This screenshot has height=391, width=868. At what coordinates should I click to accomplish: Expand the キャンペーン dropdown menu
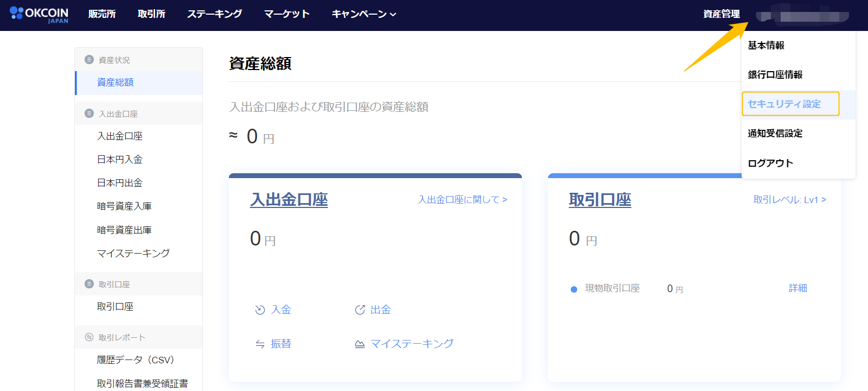[x=364, y=14]
